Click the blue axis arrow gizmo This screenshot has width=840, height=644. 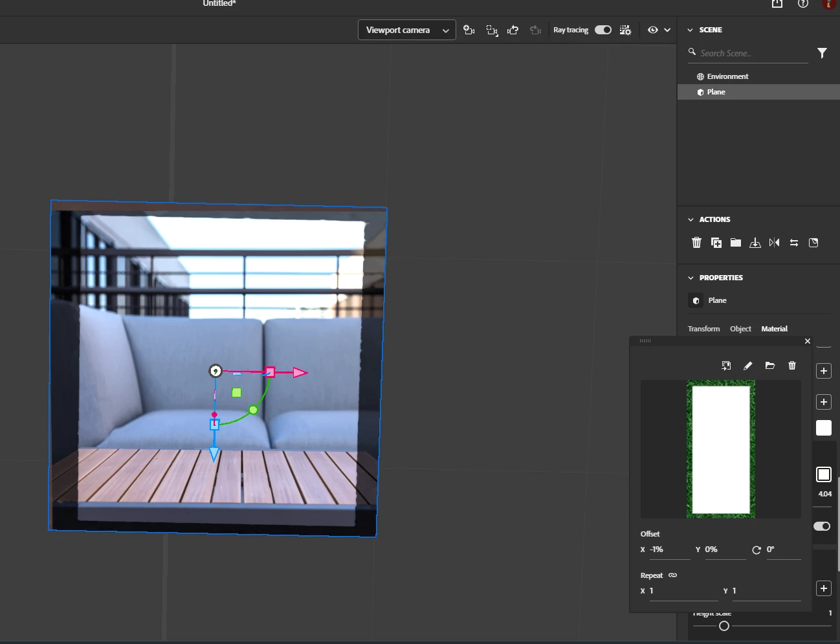pyautogui.click(x=214, y=454)
